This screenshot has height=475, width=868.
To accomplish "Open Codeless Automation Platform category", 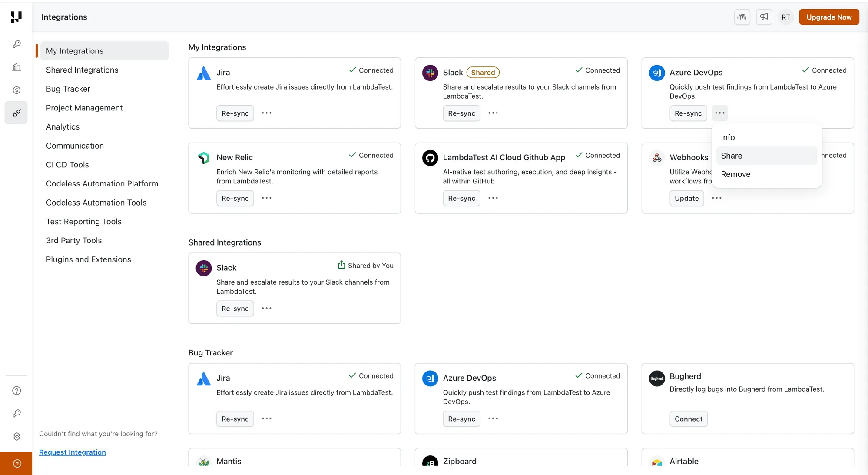I will point(104,184).
